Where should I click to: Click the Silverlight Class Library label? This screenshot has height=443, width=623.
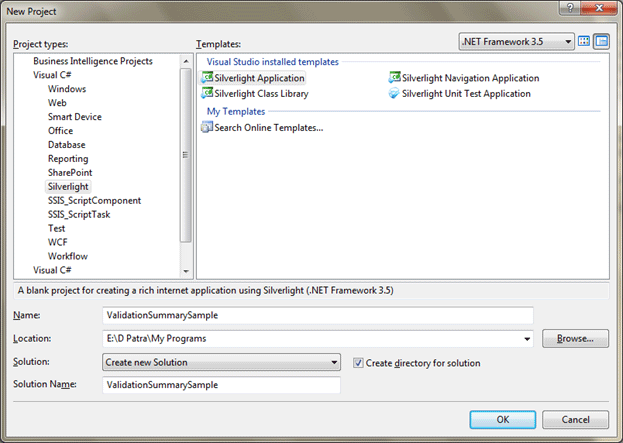click(x=261, y=94)
